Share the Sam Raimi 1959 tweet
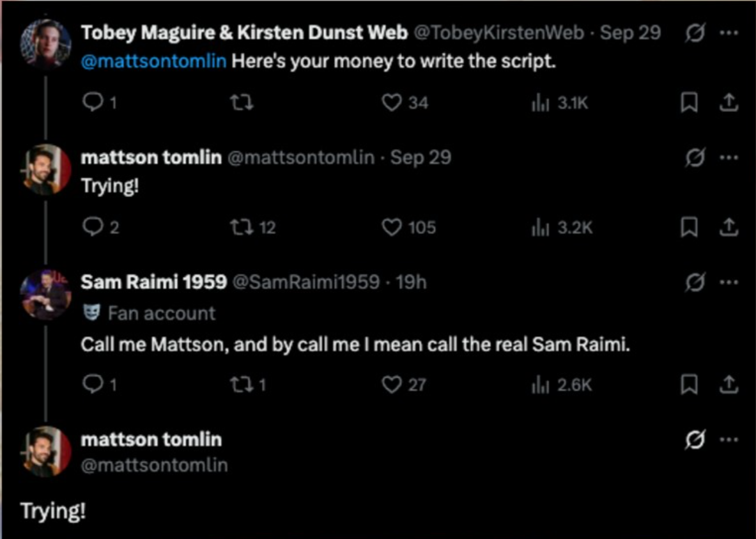The width and height of the screenshot is (756, 539). tap(729, 385)
